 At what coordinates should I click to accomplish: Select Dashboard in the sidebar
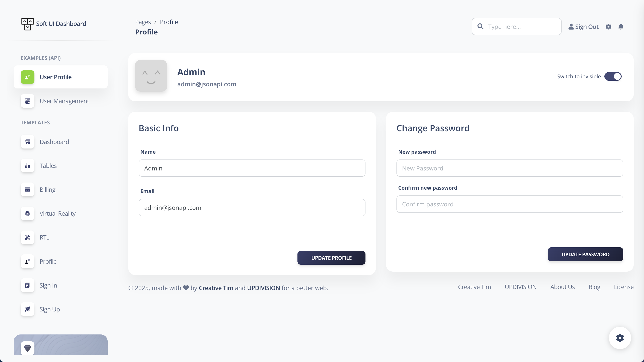click(54, 142)
